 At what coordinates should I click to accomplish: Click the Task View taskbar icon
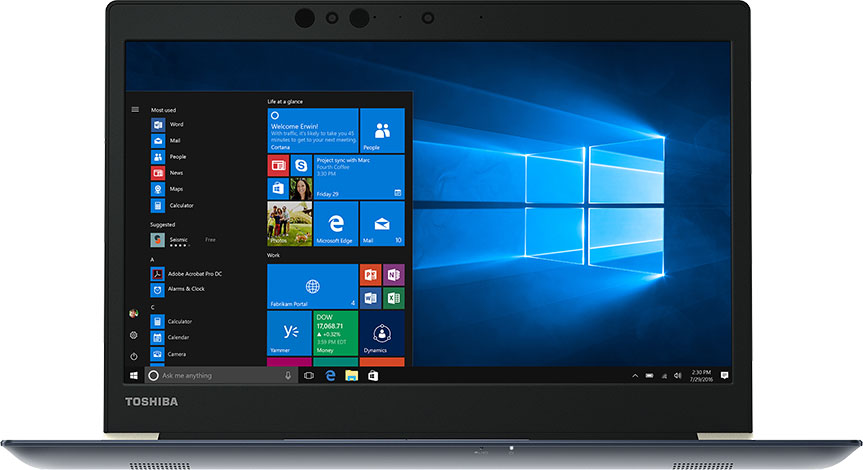click(x=309, y=375)
